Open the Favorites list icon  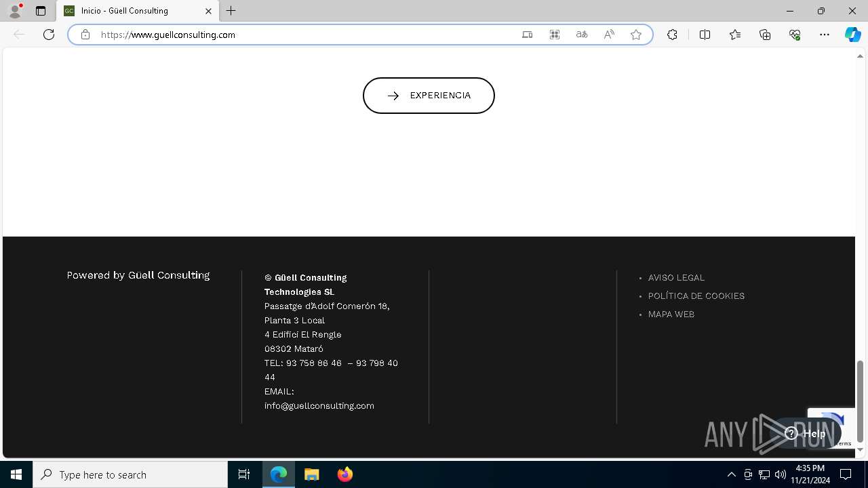[x=735, y=35]
